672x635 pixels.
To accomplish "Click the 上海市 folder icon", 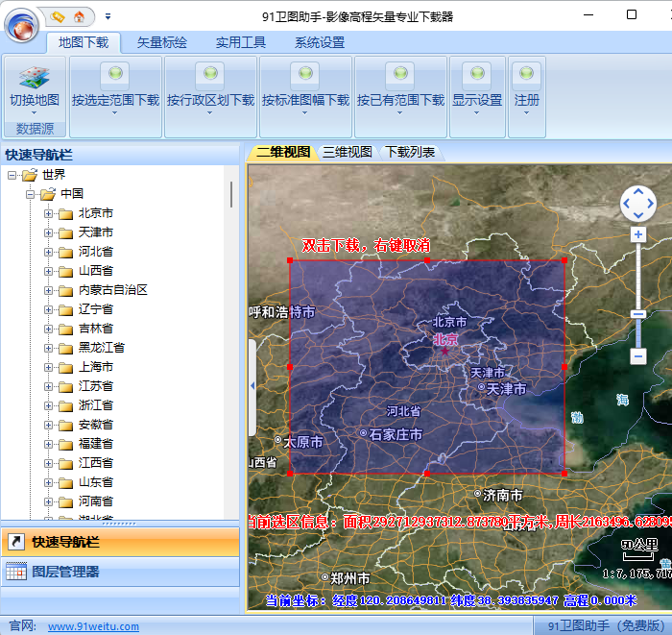I will pos(65,368).
